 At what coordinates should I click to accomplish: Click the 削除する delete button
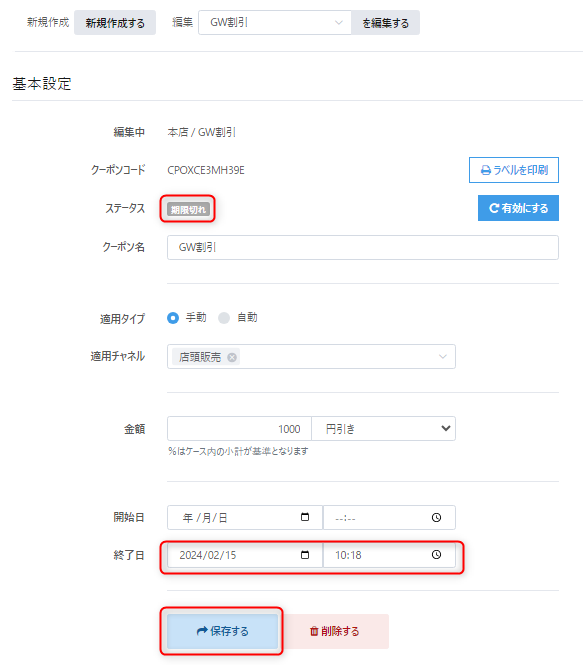[334, 631]
